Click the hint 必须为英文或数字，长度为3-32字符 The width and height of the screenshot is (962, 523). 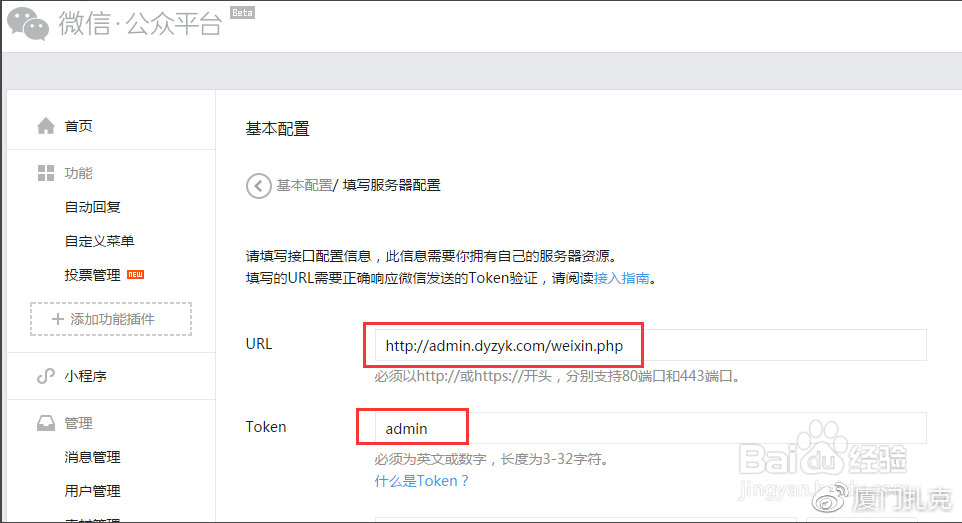pyautogui.click(x=491, y=459)
